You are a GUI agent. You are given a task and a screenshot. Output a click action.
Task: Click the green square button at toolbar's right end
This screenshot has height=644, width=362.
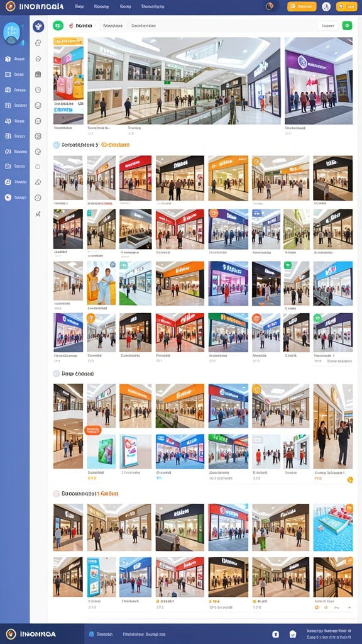(x=347, y=26)
